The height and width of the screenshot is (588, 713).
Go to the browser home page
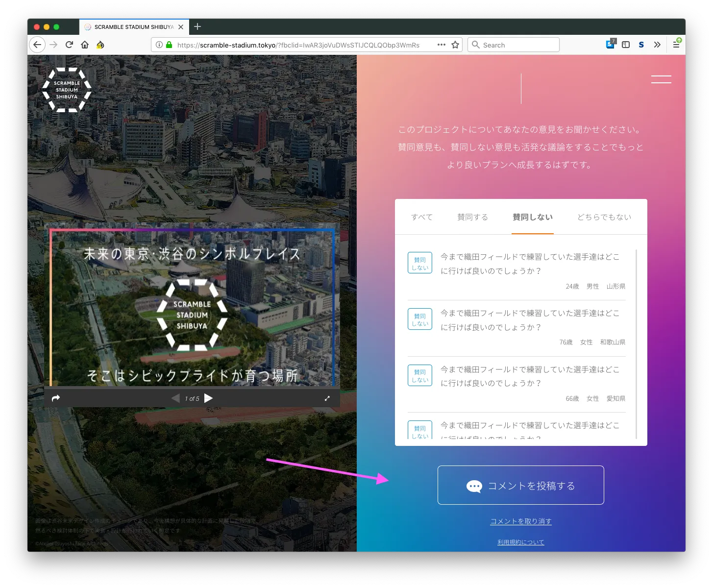[85, 45]
